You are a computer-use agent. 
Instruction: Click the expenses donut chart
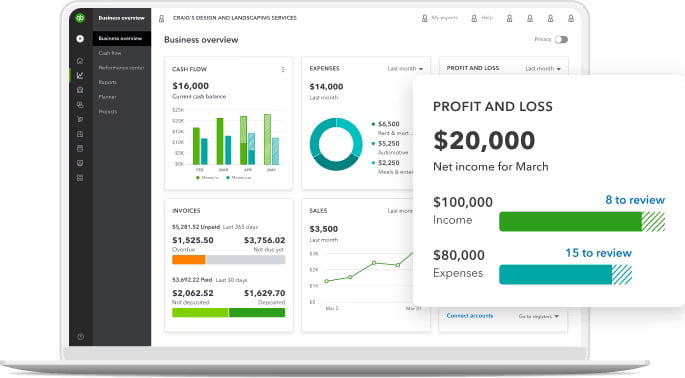pos(336,144)
